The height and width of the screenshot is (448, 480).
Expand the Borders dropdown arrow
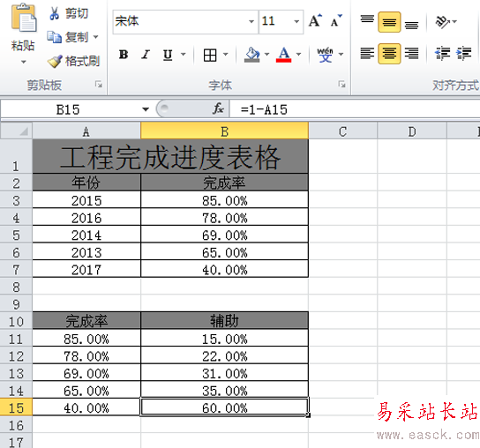point(226,55)
